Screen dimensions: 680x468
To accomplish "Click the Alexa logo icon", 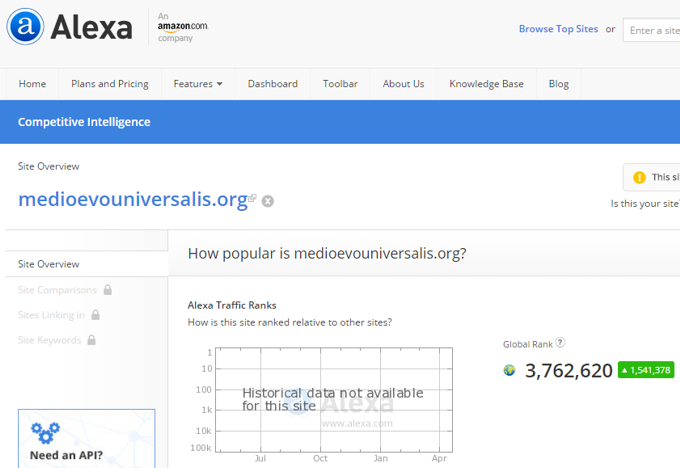I will [25, 26].
